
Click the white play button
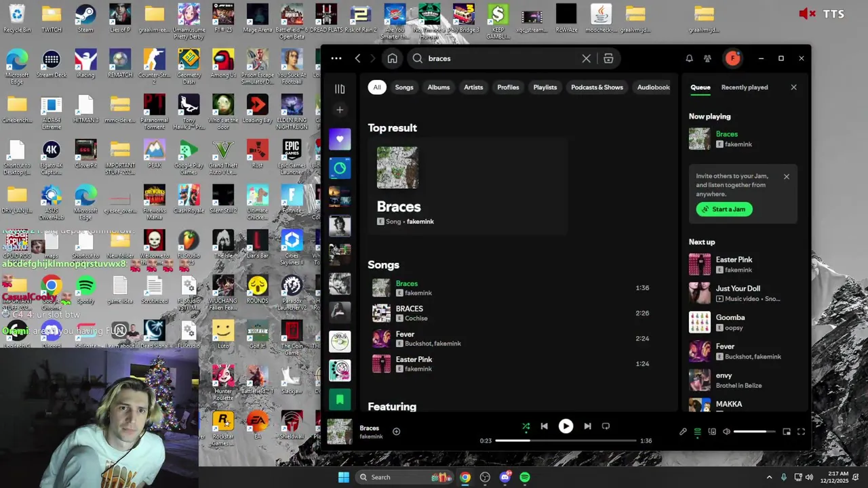pos(566,426)
